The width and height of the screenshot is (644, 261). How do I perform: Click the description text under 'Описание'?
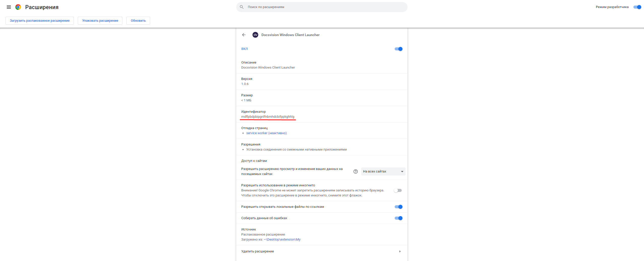pyautogui.click(x=268, y=68)
